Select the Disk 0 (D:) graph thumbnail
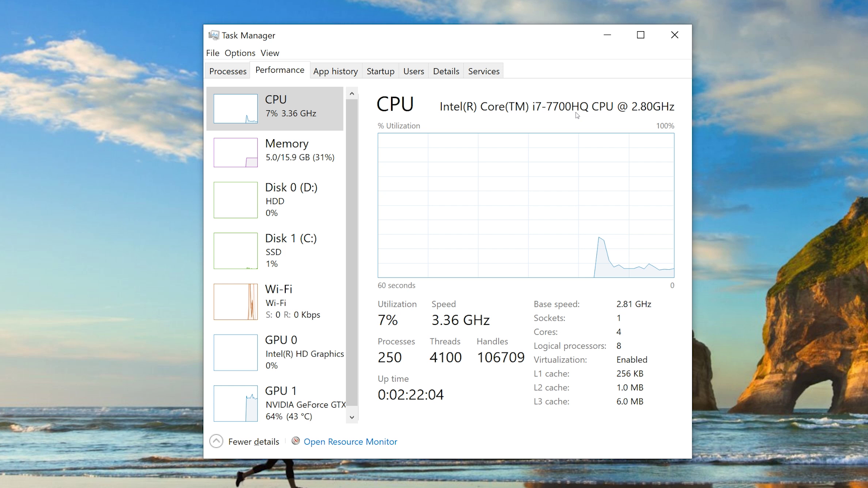The height and width of the screenshot is (488, 868). [236, 200]
